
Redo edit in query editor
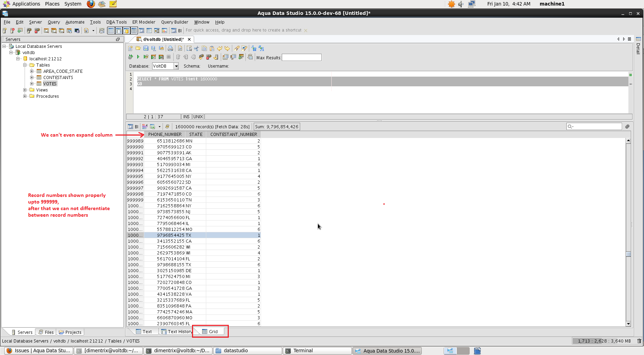(227, 49)
